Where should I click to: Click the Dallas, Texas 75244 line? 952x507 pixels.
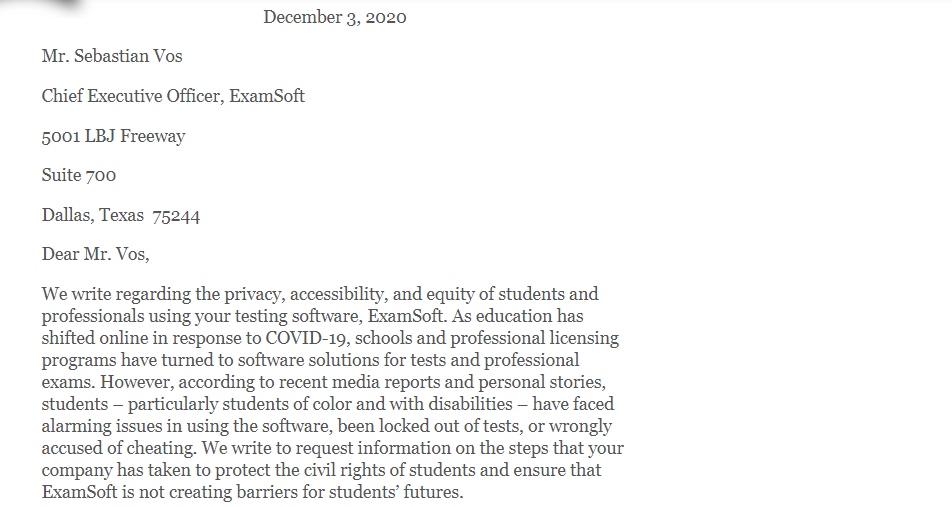pos(120,216)
